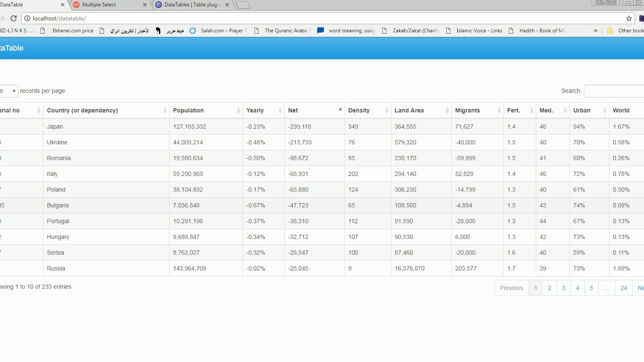
Task: Sort table by Med. column
Action: point(553,111)
